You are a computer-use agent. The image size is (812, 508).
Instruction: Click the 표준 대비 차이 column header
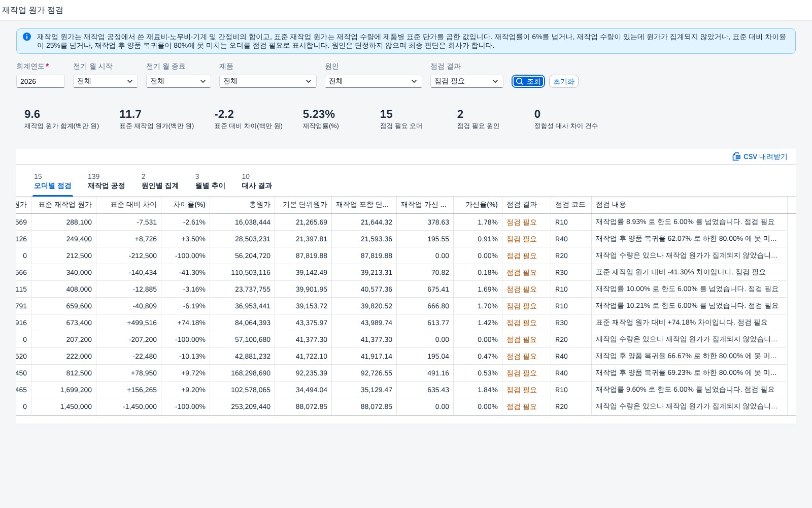(x=129, y=205)
